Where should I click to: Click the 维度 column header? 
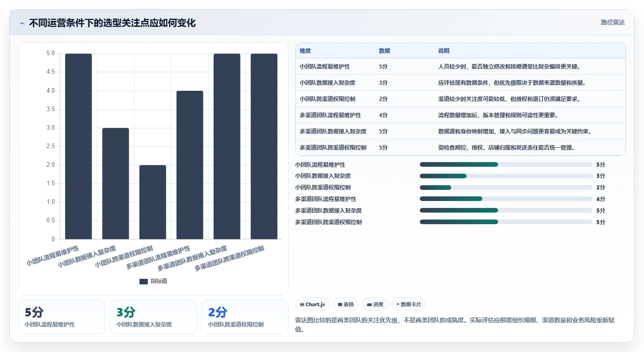[305, 51]
